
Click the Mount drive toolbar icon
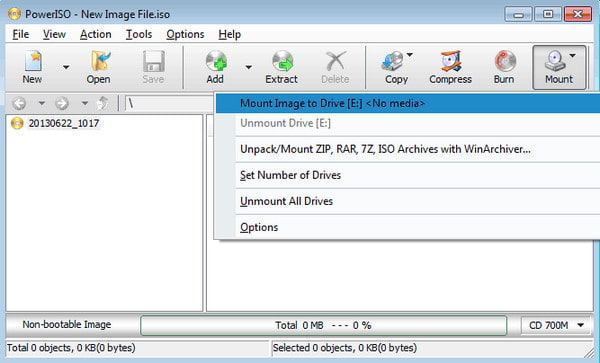click(555, 61)
